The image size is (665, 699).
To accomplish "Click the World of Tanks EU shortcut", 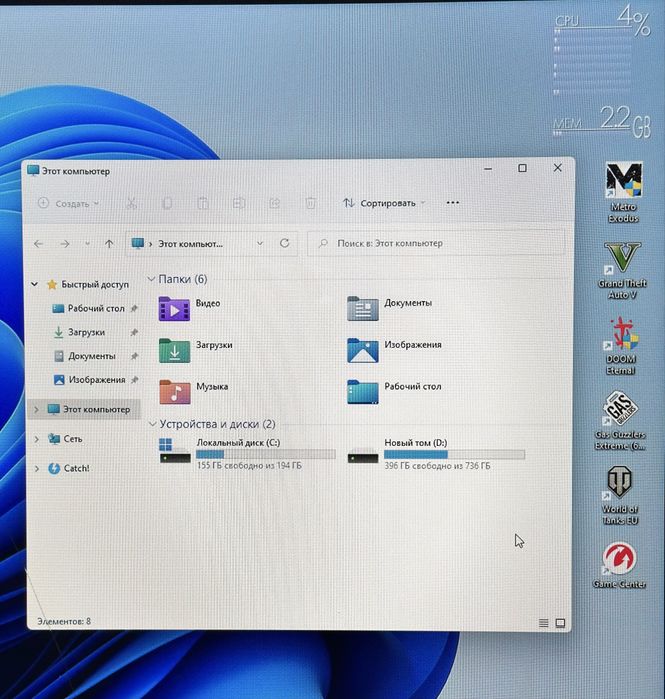I will 620,496.
